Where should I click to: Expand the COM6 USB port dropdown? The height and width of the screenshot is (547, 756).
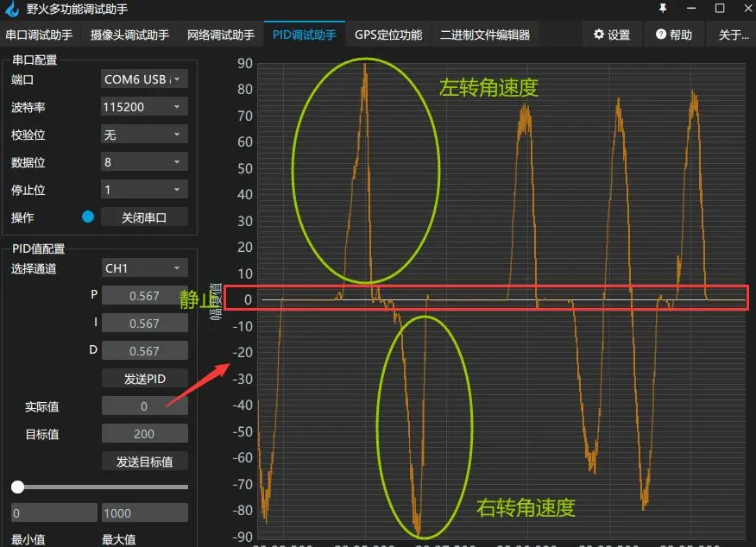(144, 79)
